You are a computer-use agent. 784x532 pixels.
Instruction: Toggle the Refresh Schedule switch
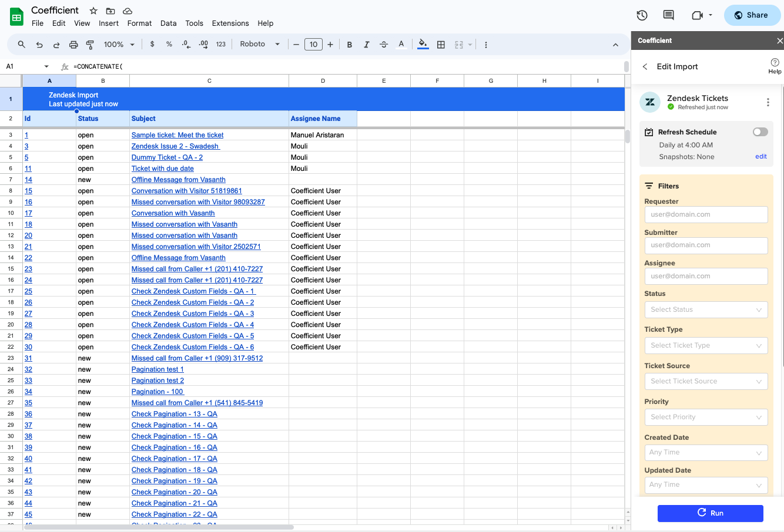760,132
